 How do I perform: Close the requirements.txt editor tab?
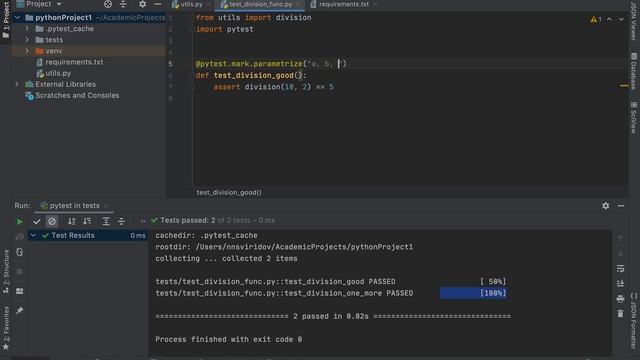(375, 4)
